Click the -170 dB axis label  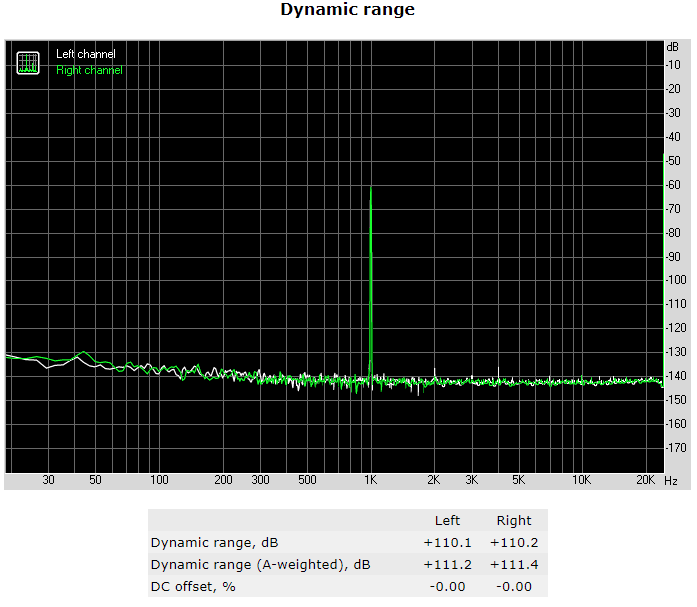tap(676, 448)
